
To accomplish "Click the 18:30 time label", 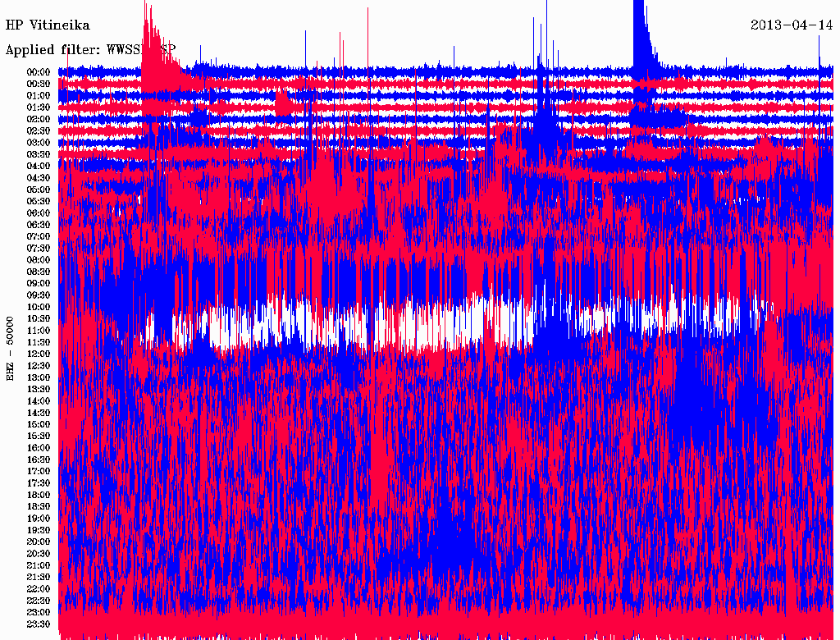I will [39, 507].
